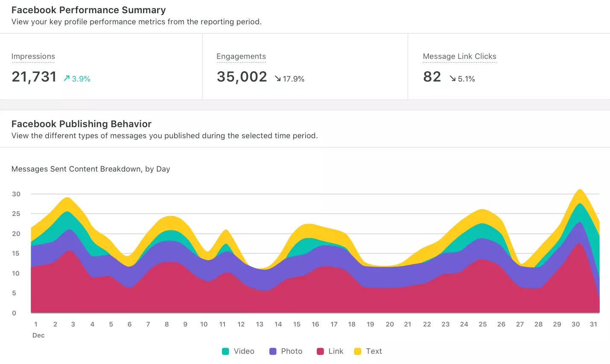
Task: Click the y-axis value 5
Action: pyautogui.click(x=14, y=293)
